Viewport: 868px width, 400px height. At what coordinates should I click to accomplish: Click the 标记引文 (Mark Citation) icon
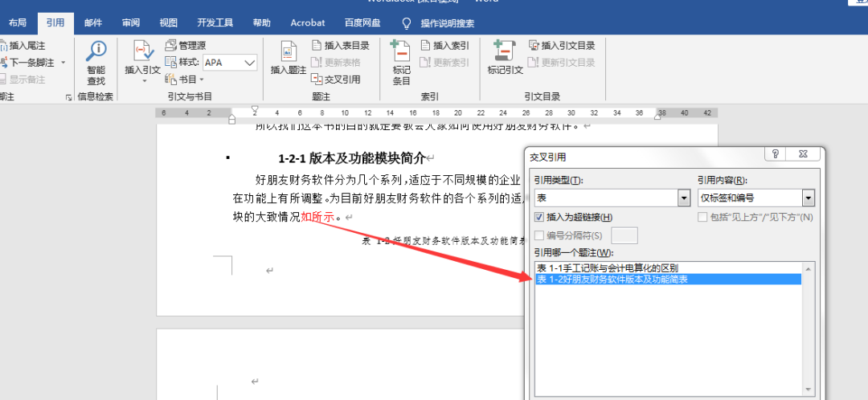(504, 51)
